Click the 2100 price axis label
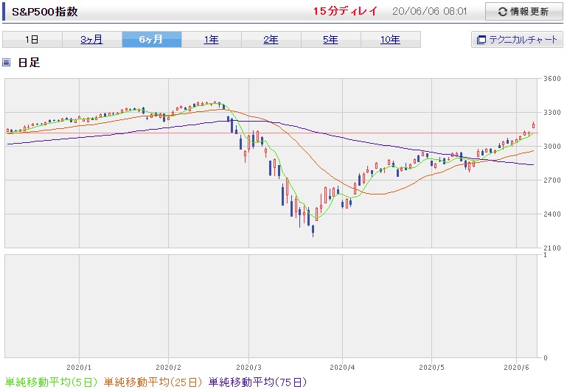 (552, 248)
